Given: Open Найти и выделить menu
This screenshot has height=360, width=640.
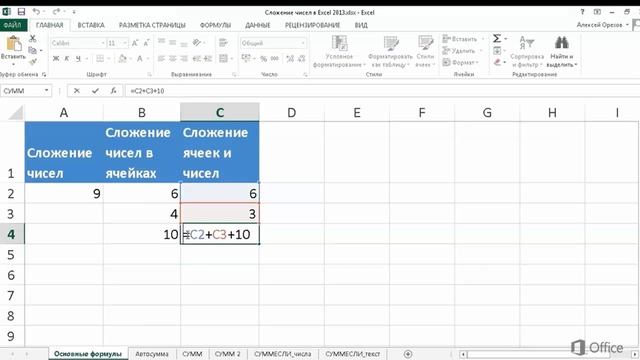Looking at the screenshot, I should pos(562,51).
